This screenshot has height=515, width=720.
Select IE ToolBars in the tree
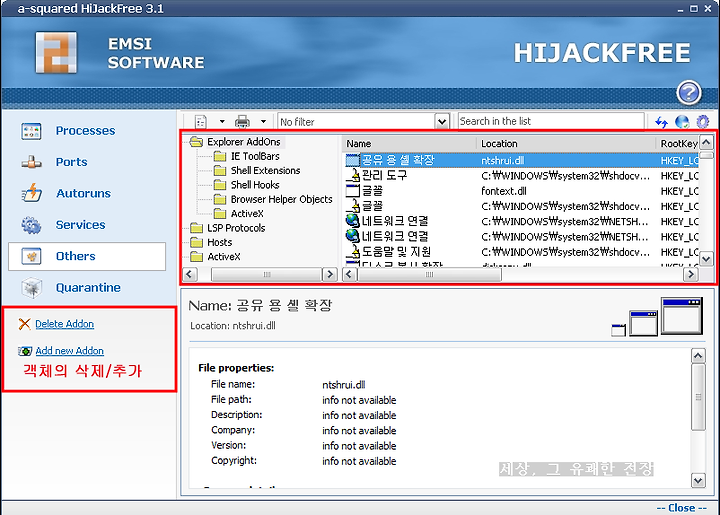tap(255, 157)
